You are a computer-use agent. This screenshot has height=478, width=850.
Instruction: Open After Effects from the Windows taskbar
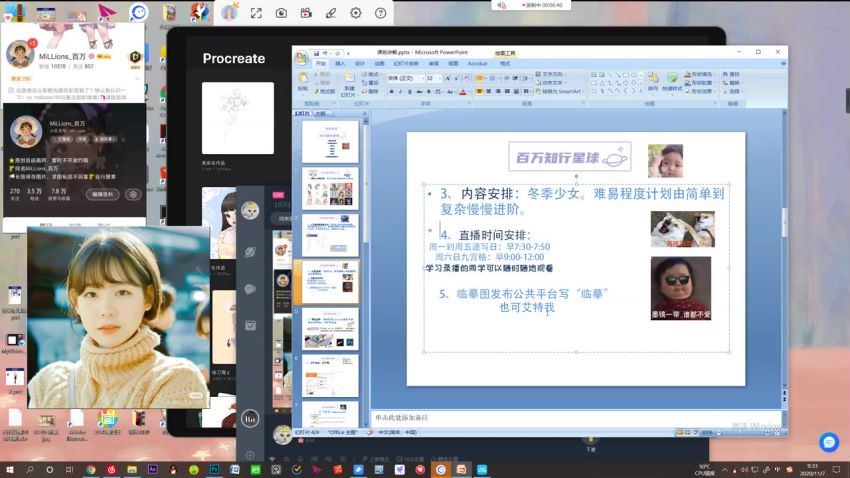tap(152, 469)
